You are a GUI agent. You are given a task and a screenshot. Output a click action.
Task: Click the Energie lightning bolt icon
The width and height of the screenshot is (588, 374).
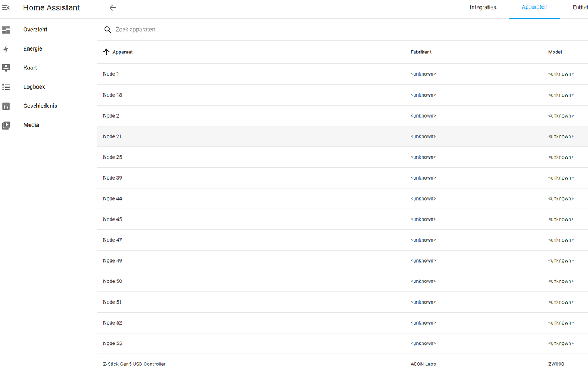[x=6, y=48]
